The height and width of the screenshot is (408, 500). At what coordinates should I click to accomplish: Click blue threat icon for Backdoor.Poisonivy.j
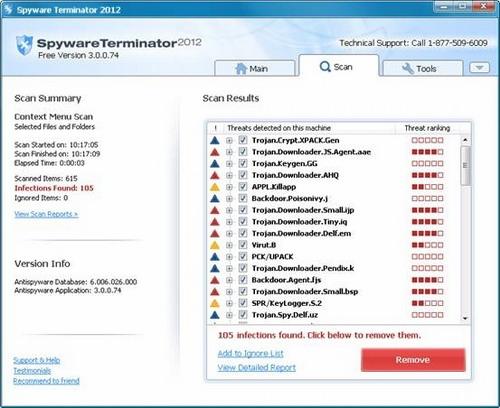pos(215,199)
